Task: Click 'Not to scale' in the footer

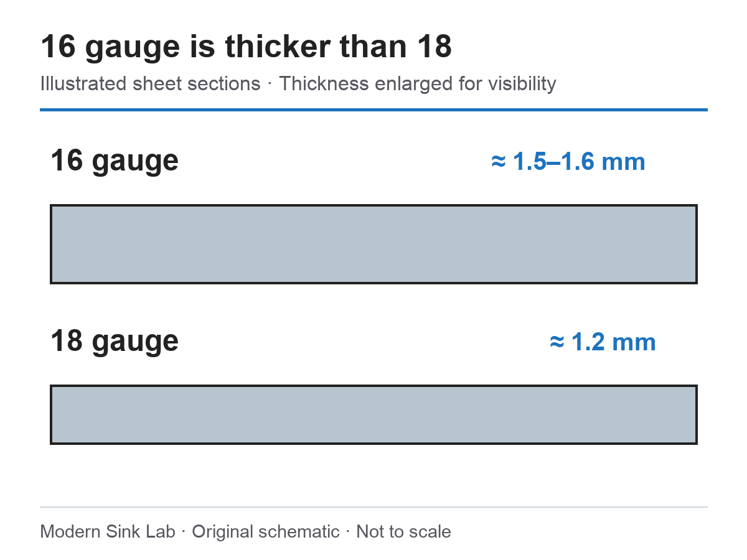Action: tap(403, 532)
